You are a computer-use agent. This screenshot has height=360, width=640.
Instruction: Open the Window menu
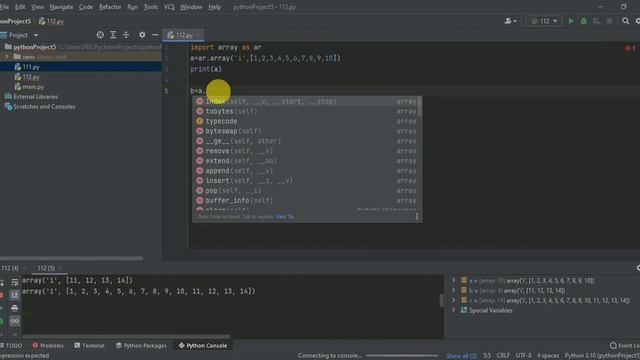tap(191, 7)
